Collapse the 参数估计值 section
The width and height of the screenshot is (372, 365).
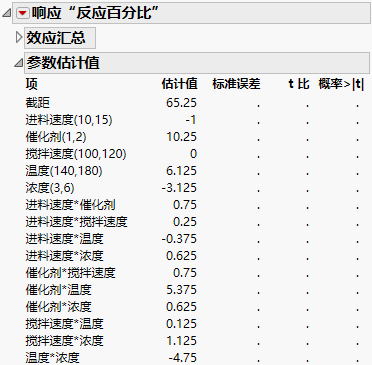[19, 62]
